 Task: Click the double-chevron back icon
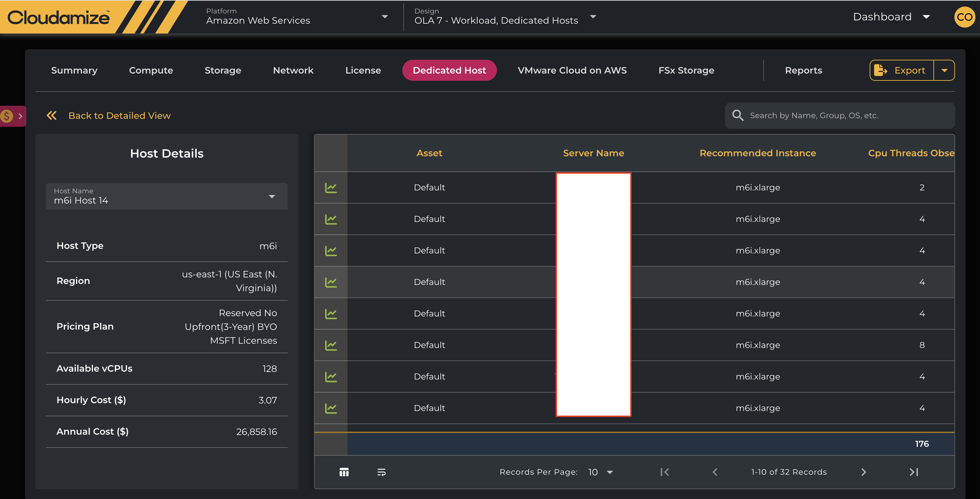(52, 115)
